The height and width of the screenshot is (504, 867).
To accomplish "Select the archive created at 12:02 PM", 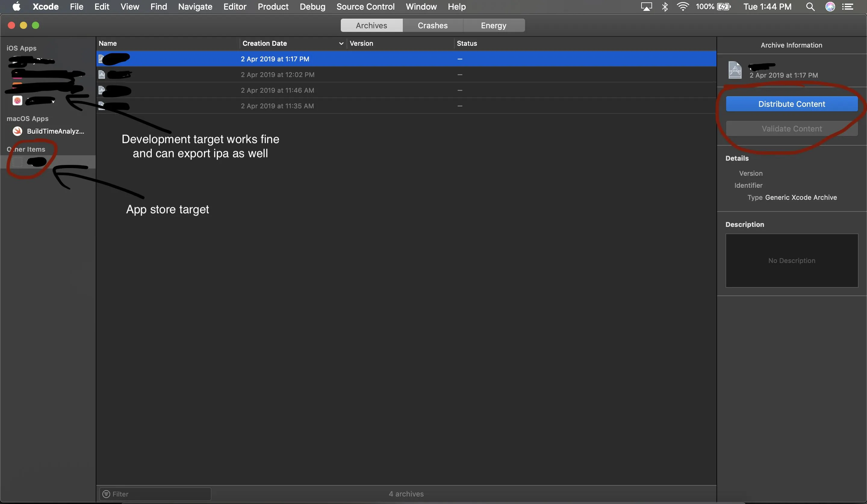I will click(x=277, y=75).
